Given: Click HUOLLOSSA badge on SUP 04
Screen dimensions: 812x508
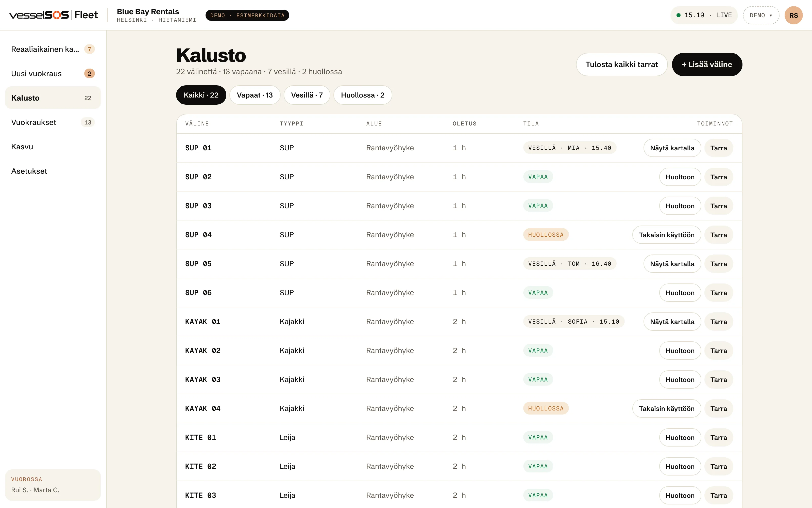Looking at the screenshot, I should point(546,235).
